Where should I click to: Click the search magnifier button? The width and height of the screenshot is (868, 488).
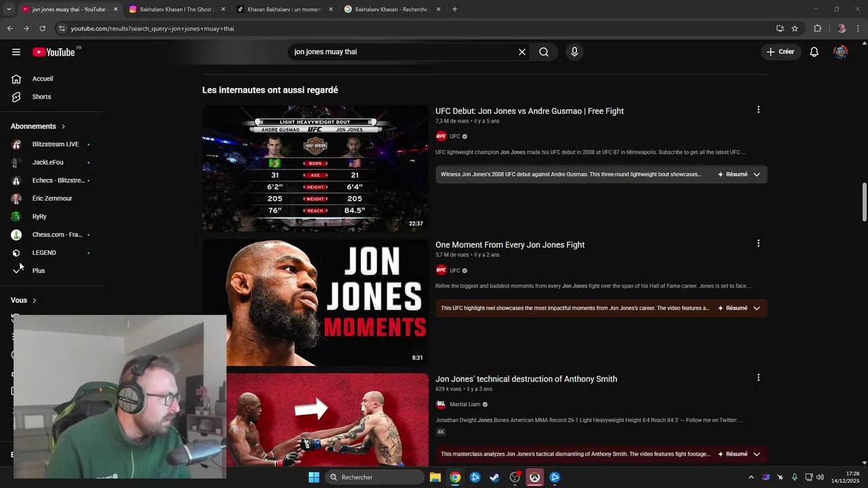coord(544,52)
